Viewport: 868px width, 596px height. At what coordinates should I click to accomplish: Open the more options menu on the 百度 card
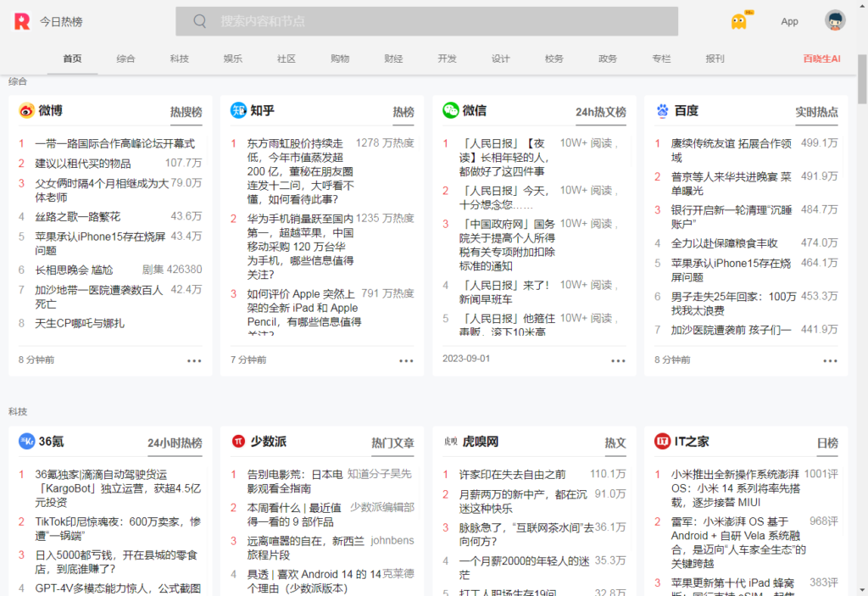tap(830, 360)
